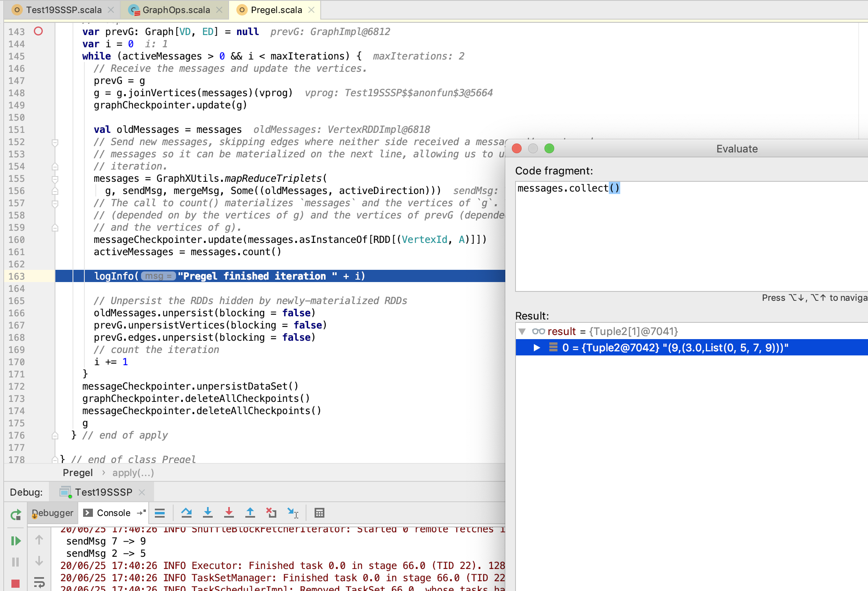Click the line 163 logInfo statement
The image size is (868, 591).
click(229, 276)
